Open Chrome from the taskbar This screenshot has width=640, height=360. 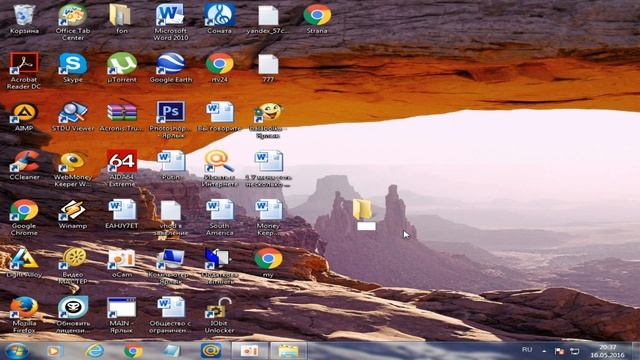pyautogui.click(x=133, y=351)
